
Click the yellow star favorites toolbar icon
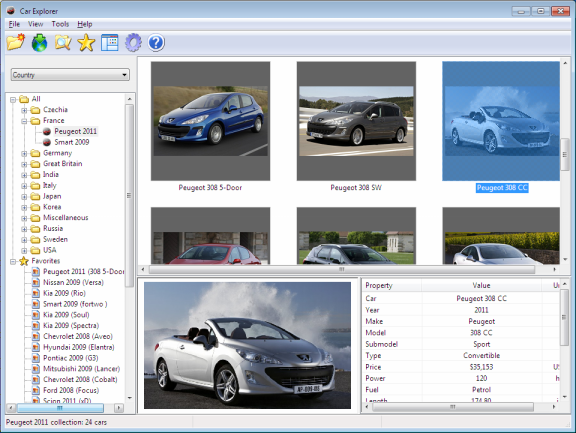[x=86, y=42]
